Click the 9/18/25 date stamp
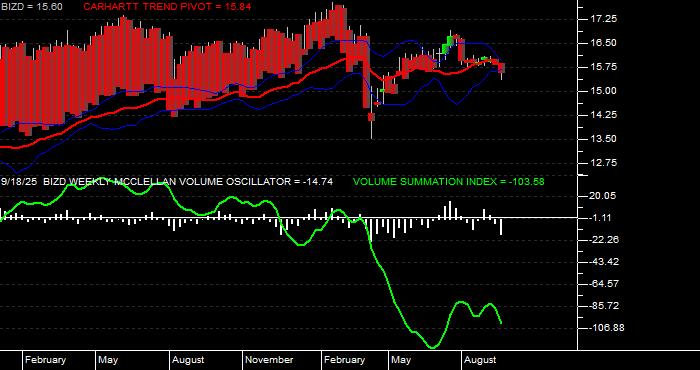 [20, 182]
